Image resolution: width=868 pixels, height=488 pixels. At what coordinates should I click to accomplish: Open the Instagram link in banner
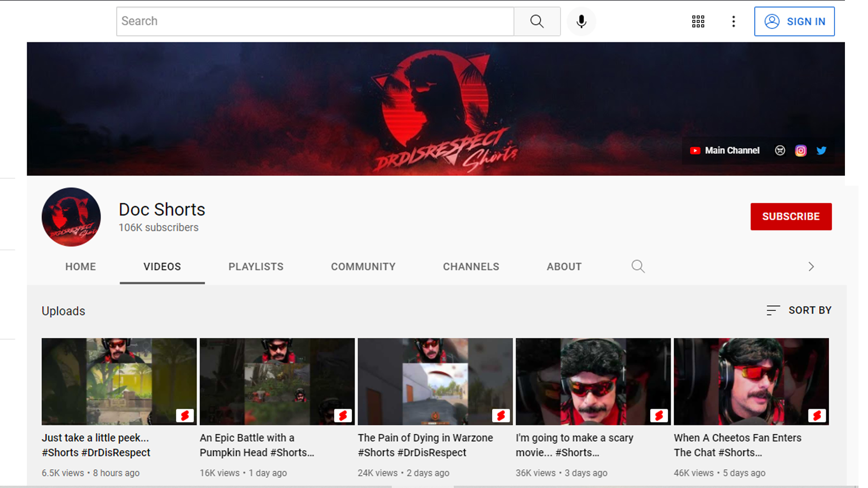801,150
